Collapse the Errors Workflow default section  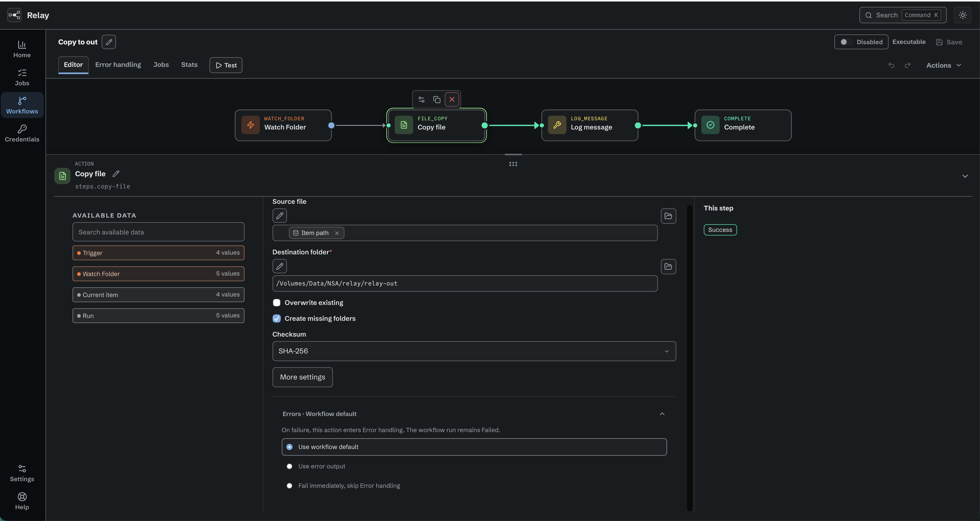(662, 414)
